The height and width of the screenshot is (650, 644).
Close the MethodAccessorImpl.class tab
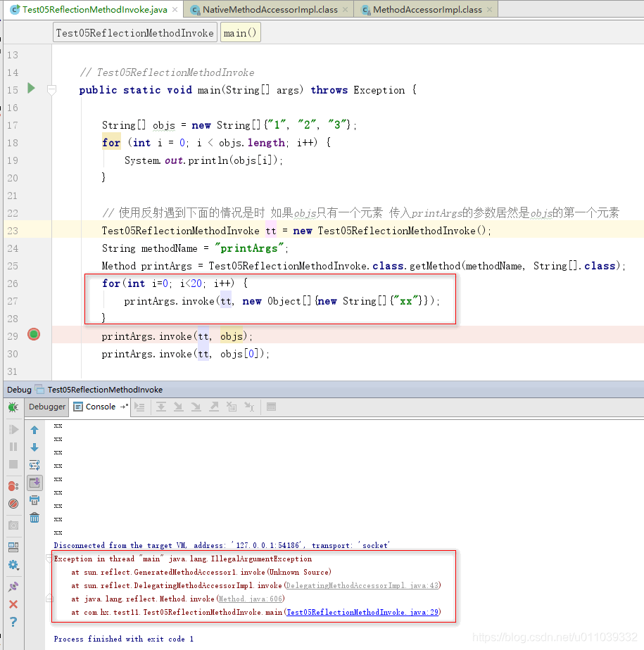(x=489, y=10)
